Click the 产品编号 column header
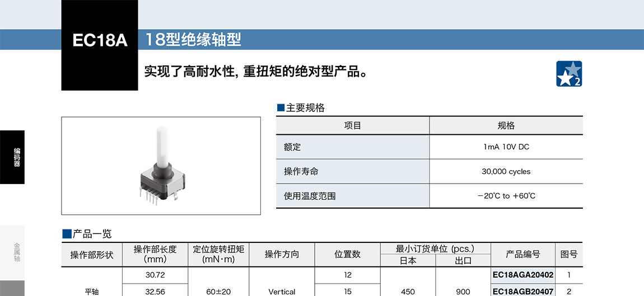 (522, 255)
